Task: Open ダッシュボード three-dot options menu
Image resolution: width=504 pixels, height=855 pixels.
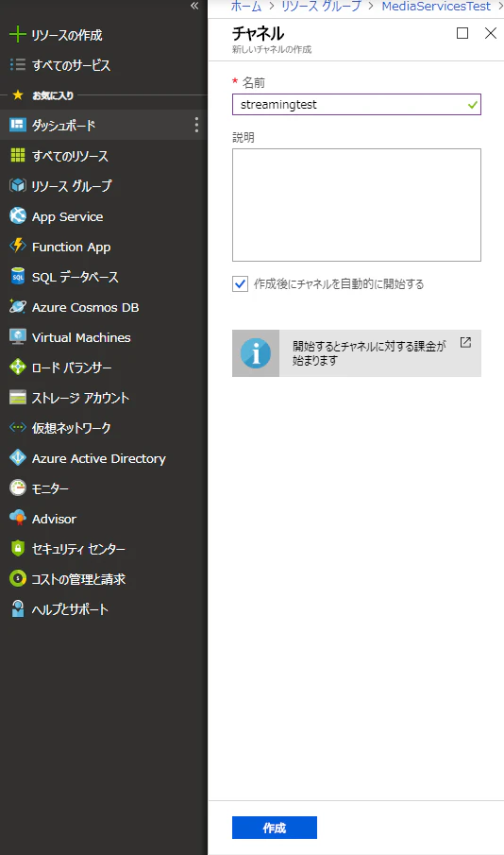Action: pyautogui.click(x=196, y=125)
